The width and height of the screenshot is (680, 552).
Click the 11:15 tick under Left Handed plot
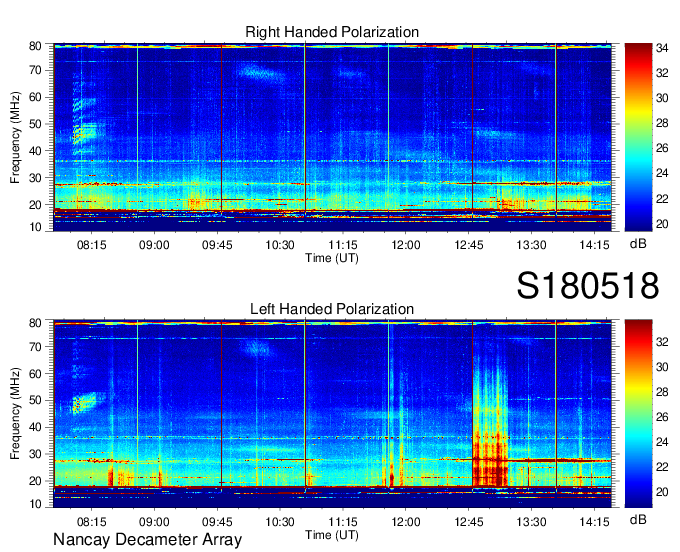(343, 522)
